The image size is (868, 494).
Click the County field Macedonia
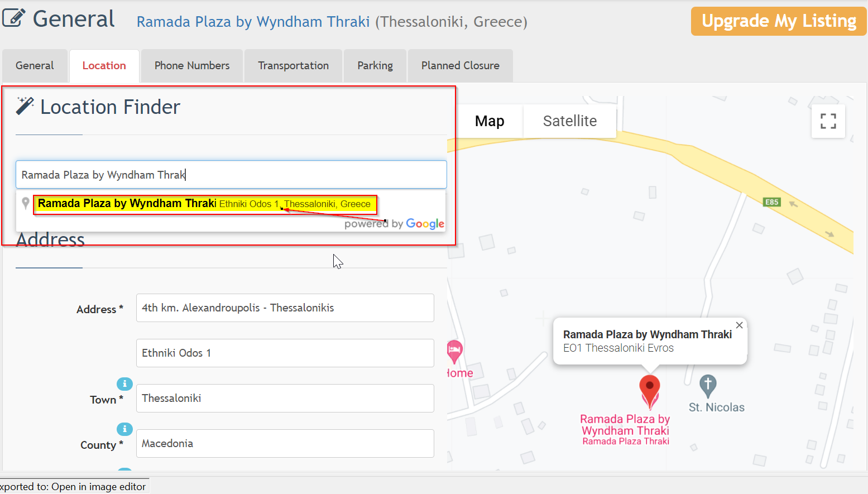285,443
